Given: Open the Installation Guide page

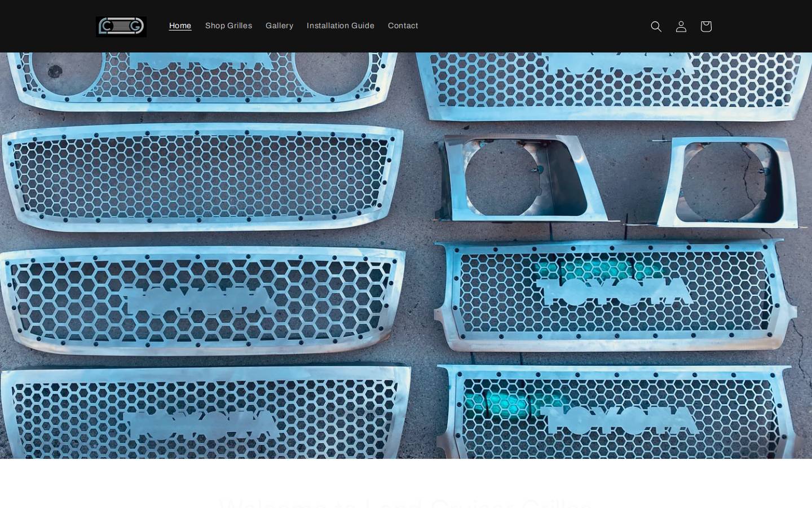Looking at the screenshot, I should point(340,26).
